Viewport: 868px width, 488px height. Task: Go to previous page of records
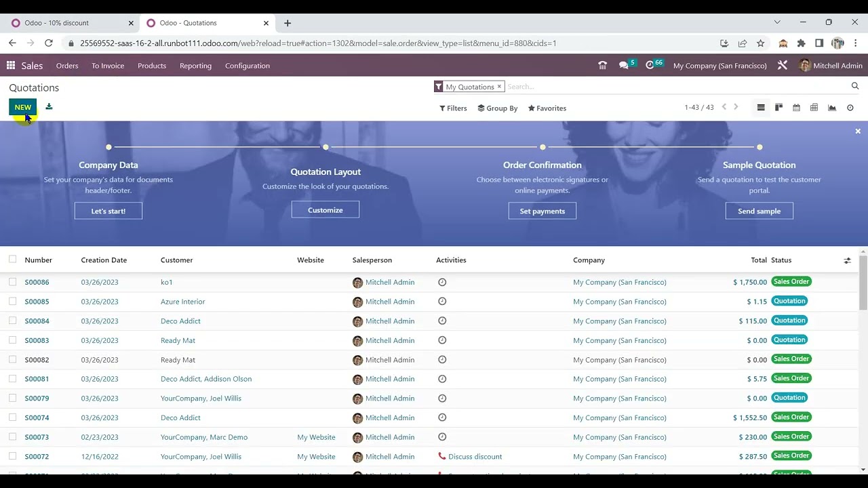pyautogui.click(x=724, y=107)
